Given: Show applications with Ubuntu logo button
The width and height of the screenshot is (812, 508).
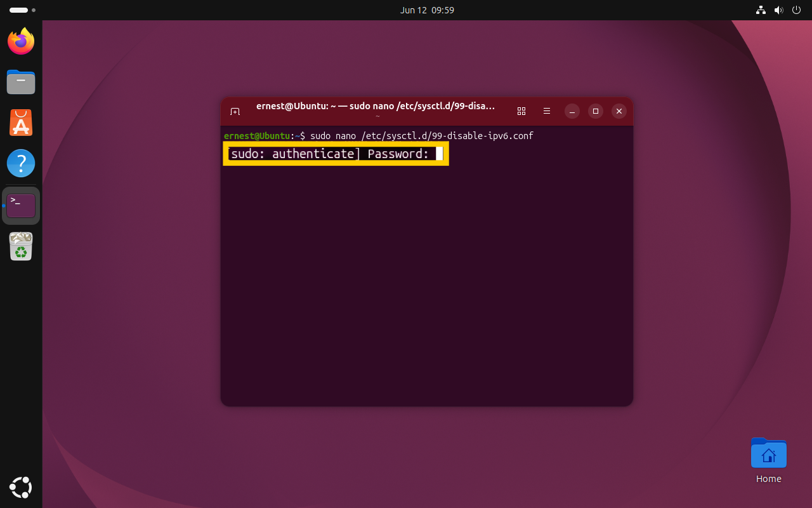Looking at the screenshot, I should tap(21, 488).
